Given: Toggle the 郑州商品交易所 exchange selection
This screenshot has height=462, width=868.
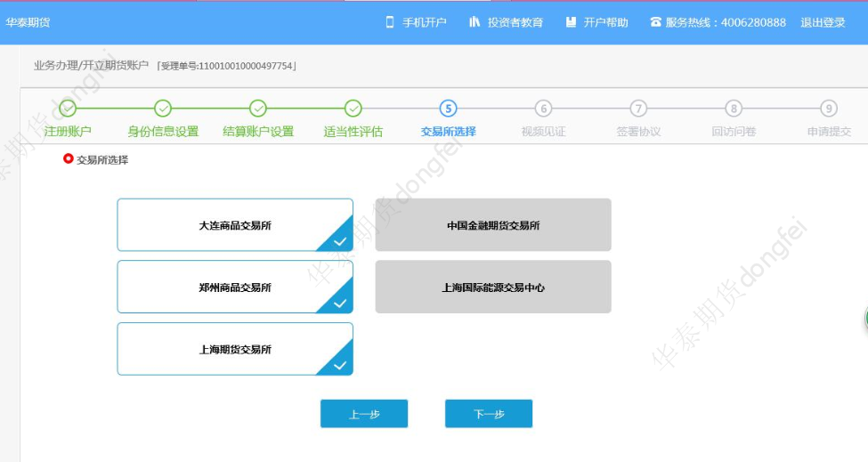Looking at the screenshot, I should tap(235, 287).
